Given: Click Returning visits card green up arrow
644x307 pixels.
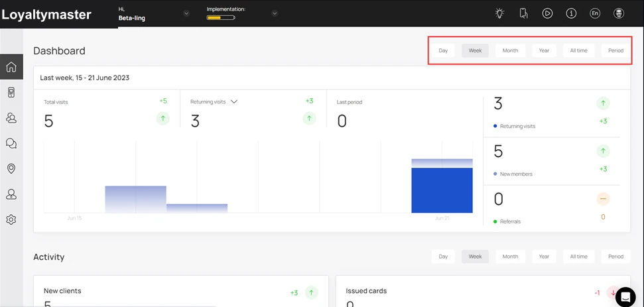Looking at the screenshot, I should 309,119.
